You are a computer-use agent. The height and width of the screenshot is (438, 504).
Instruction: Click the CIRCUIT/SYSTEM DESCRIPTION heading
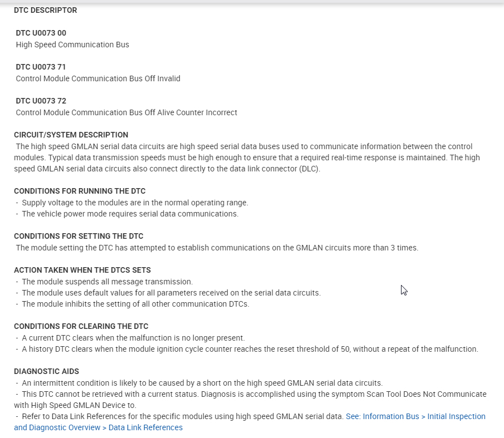point(71,135)
